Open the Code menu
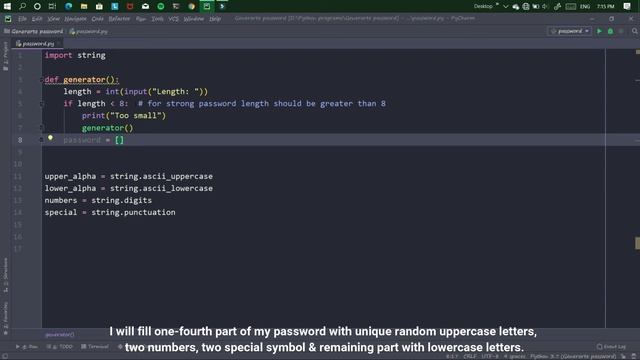The height and width of the screenshot is (360, 640). (97, 19)
